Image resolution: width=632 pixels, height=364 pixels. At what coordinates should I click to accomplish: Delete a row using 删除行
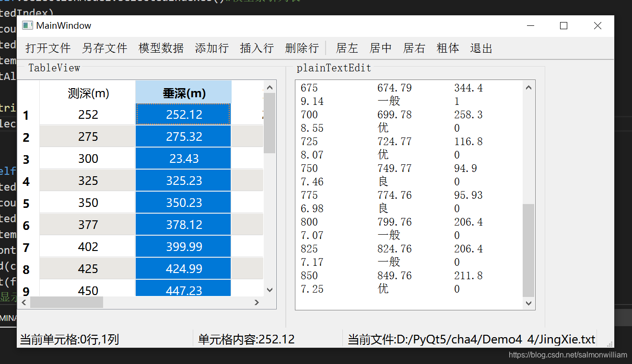[x=302, y=48]
